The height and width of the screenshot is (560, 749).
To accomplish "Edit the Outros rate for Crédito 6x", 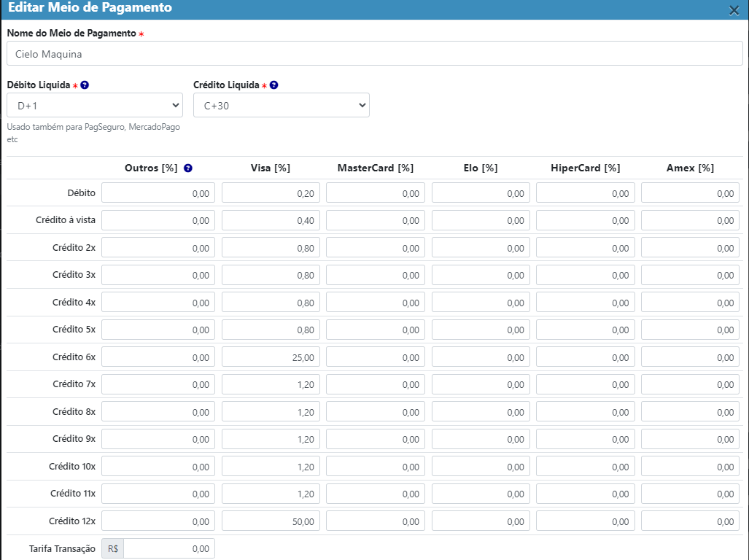I will point(158,357).
